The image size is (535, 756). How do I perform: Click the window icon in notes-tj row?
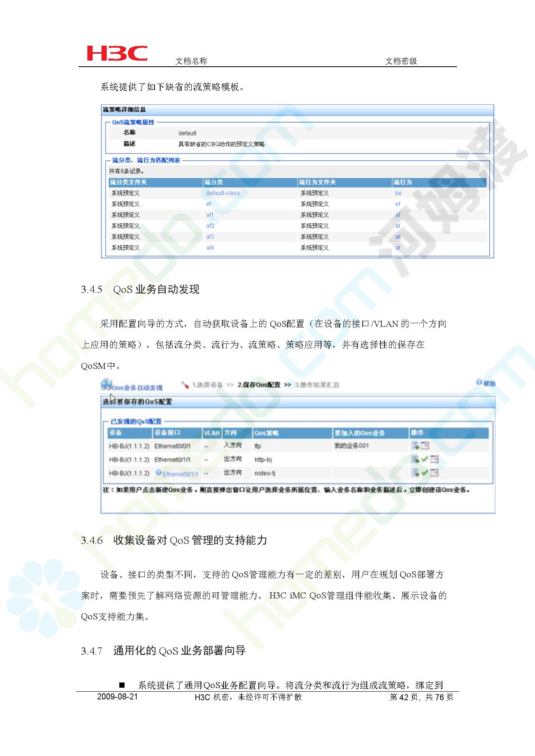pyautogui.click(x=434, y=472)
